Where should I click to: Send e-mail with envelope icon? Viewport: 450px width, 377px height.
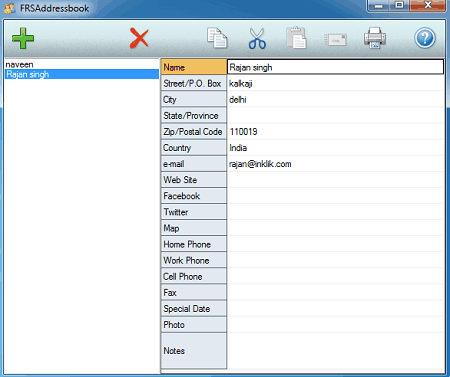335,40
